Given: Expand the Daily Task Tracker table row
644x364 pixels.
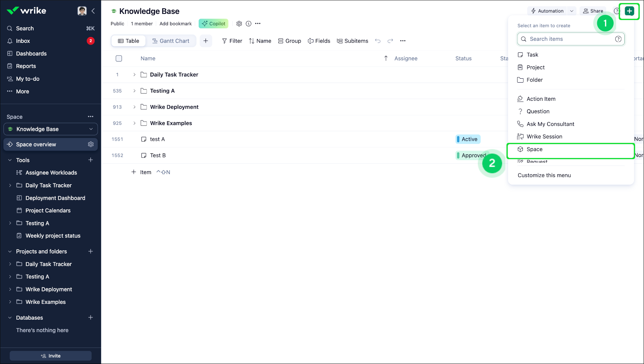Looking at the screenshot, I should pyautogui.click(x=134, y=75).
